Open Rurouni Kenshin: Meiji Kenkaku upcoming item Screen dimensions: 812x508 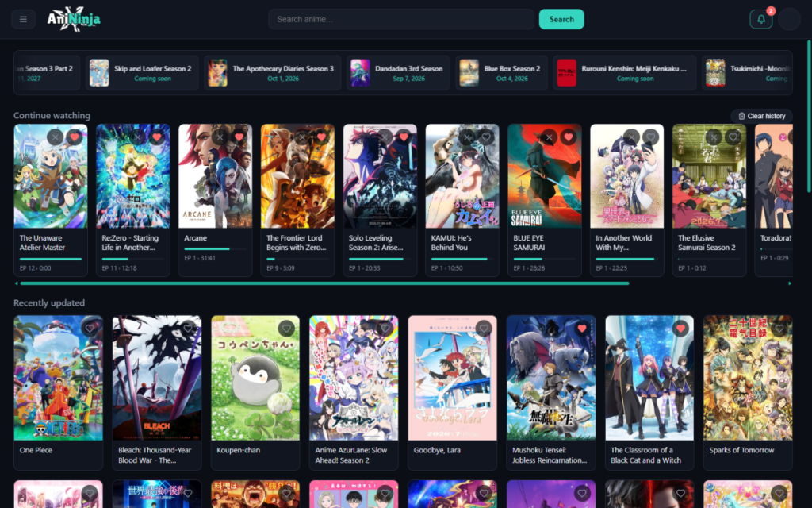pyautogui.click(x=625, y=73)
